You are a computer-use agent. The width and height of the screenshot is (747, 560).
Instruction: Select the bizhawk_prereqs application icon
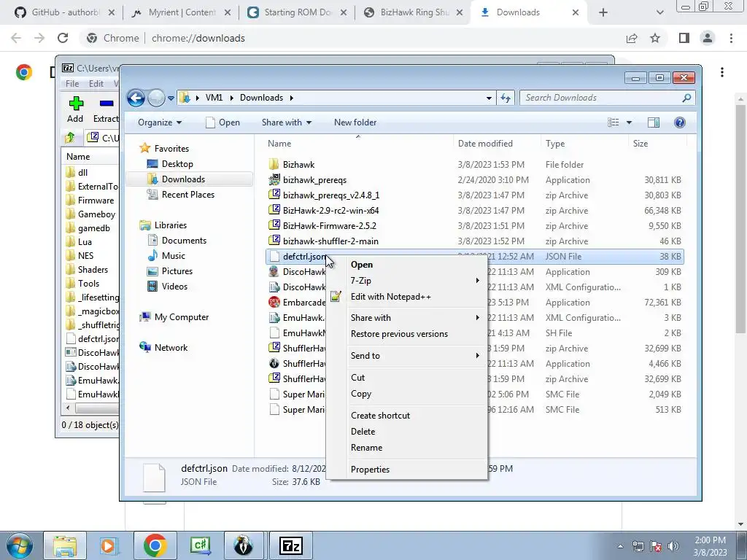tap(274, 180)
